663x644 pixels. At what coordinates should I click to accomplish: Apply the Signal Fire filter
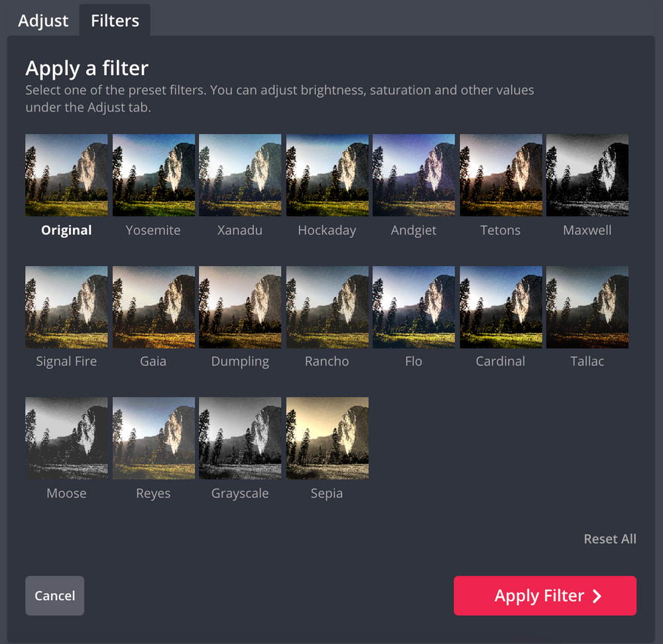point(66,306)
